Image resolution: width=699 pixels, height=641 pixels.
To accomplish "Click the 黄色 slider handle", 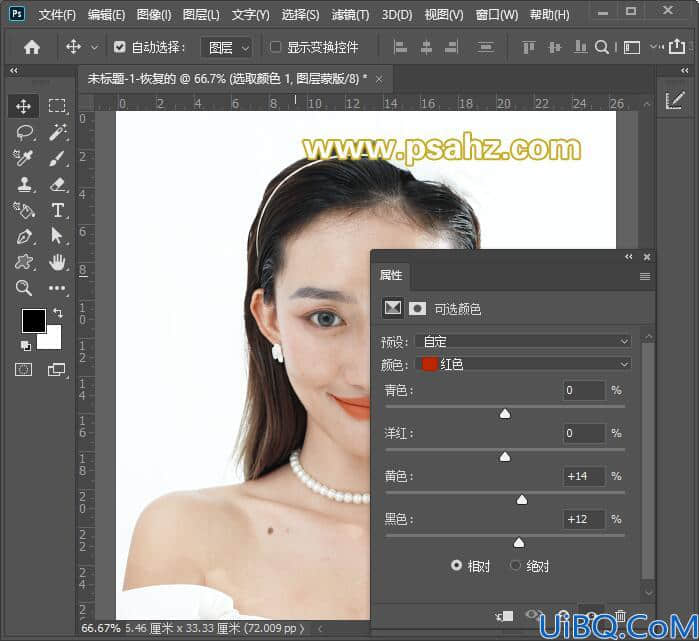I will 522,500.
